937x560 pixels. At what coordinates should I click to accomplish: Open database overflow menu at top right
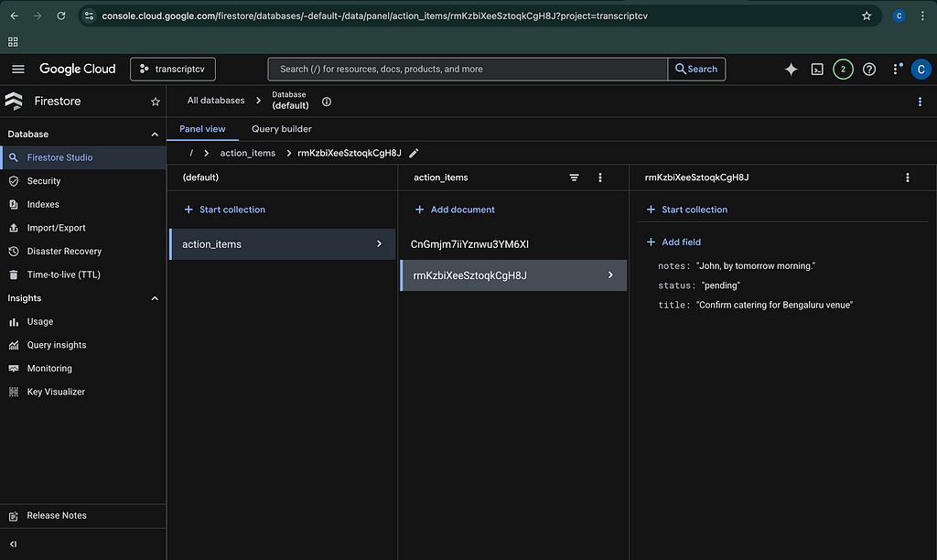click(x=920, y=102)
